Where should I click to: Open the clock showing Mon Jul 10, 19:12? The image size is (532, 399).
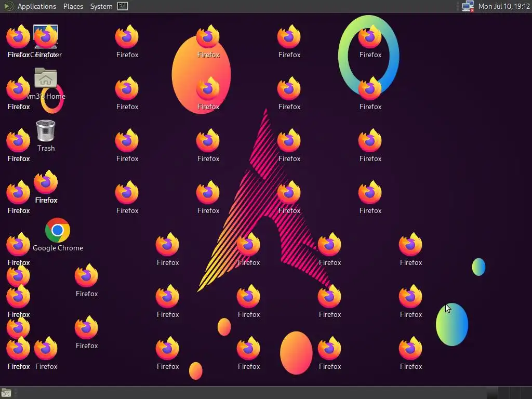click(504, 6)
